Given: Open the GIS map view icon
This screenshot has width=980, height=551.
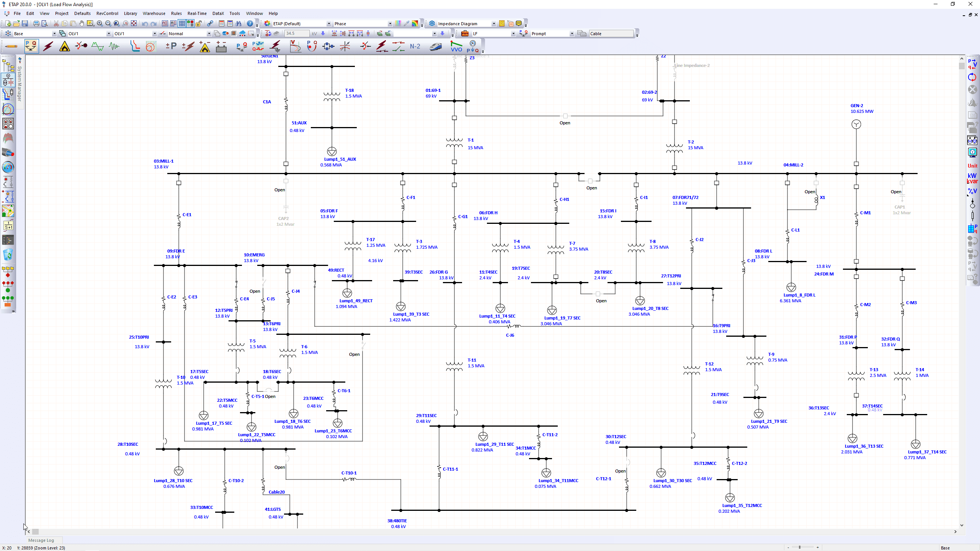Looking at the screenshot, I should (8, 210).
